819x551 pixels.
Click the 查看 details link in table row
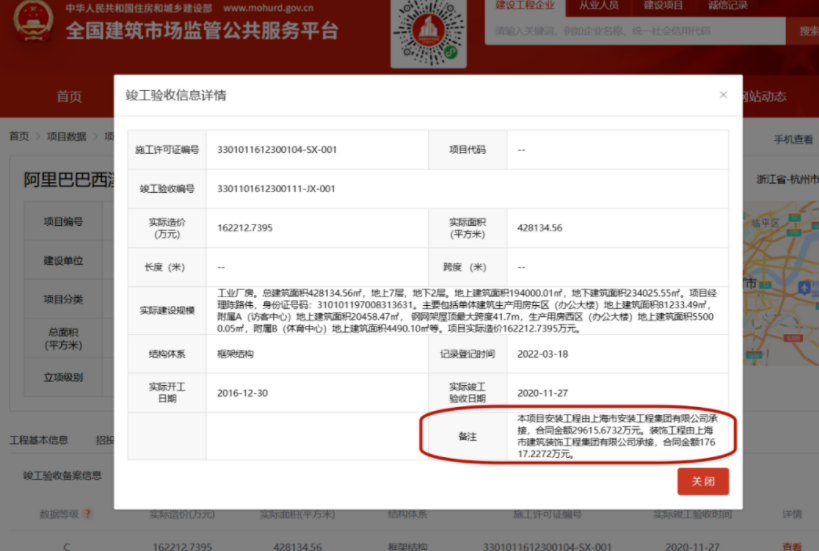click(792, 546)
